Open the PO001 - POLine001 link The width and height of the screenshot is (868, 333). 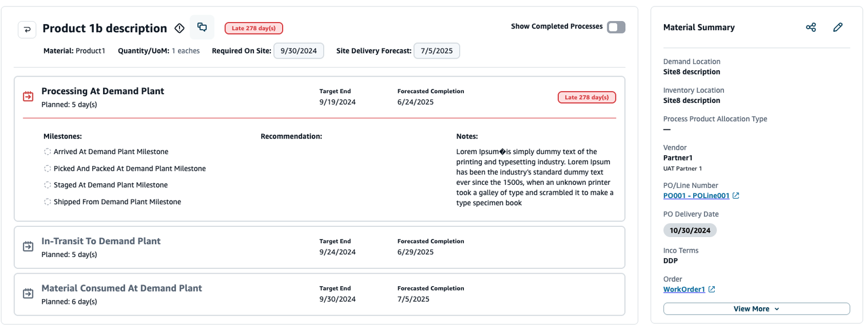click(x=696, y=196)
